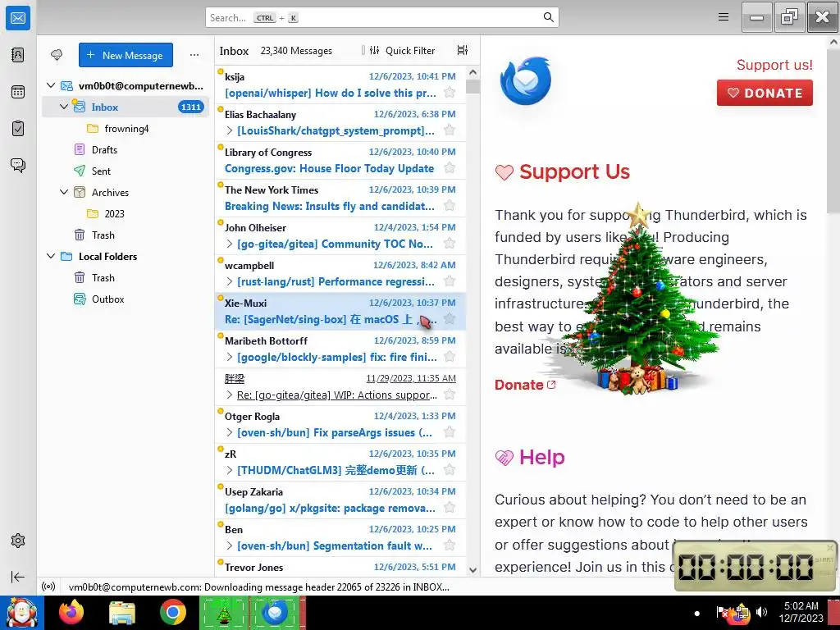Viewport: 840px width, 630px height.
Task: Expand the google/blockly-samples thread
Action: pyautogui.click(x=230, y=357)
